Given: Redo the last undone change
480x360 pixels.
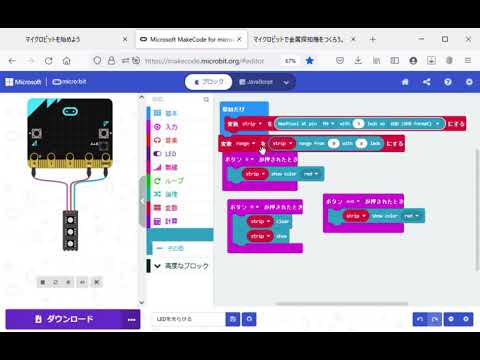Looking at the screenshot, I should (435, 319).
